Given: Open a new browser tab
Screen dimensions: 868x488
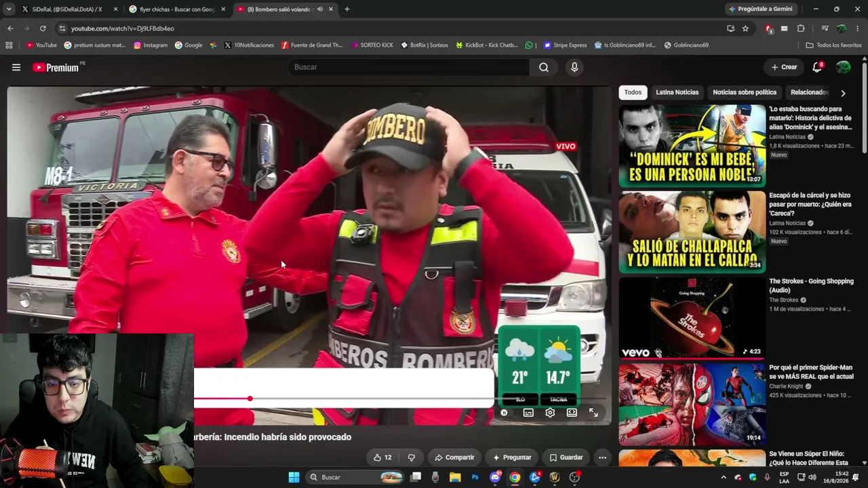Looking at the screenshot, I should pyautogui.click(x=347, y=9).
